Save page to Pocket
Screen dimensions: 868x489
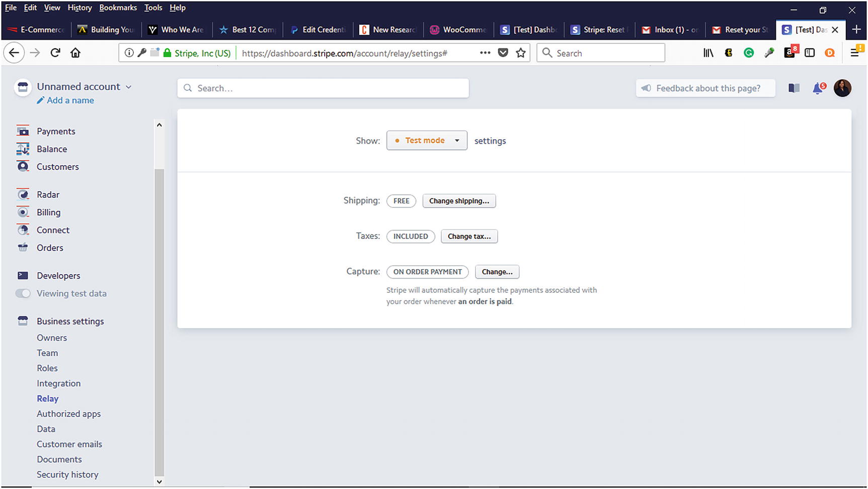[503, 53]
